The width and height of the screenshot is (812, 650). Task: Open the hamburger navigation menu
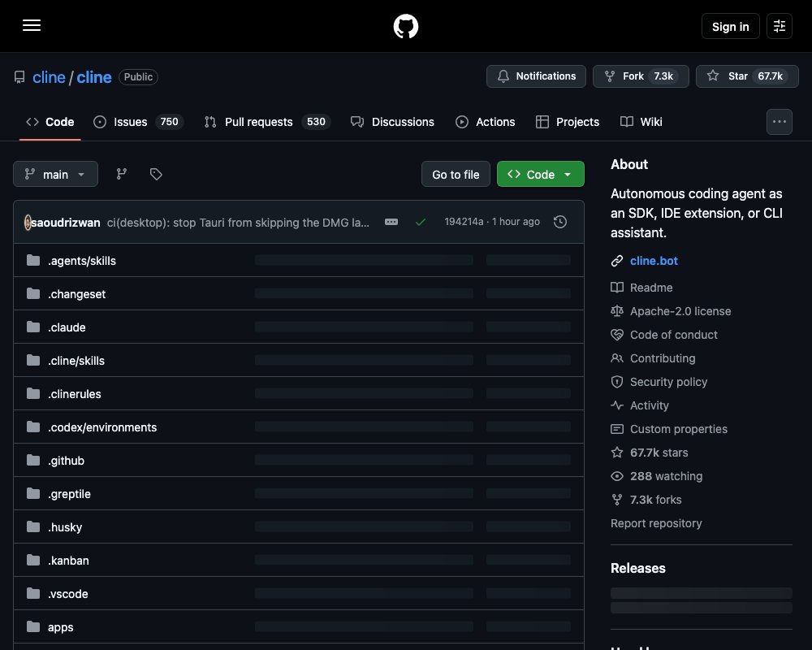click(x=32, y=25)
